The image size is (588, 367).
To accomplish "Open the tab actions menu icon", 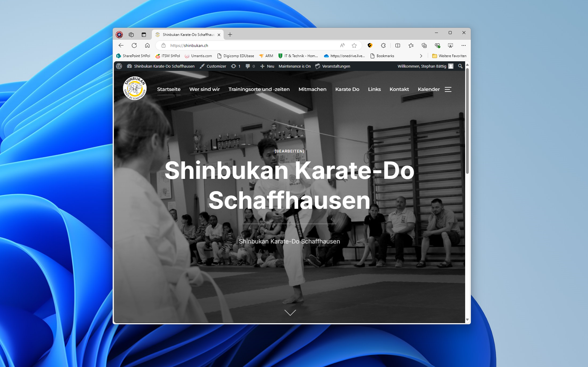I will tap(144, 35).
